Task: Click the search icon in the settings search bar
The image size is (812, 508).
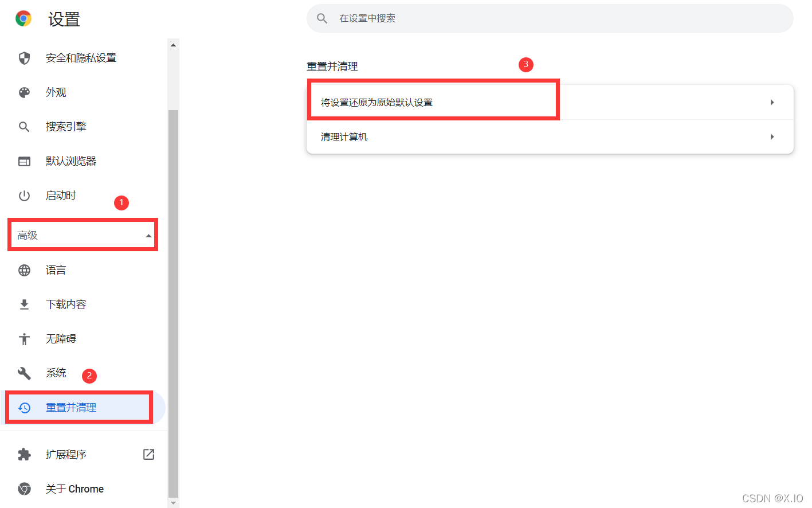Action: [x=322, y=18]
